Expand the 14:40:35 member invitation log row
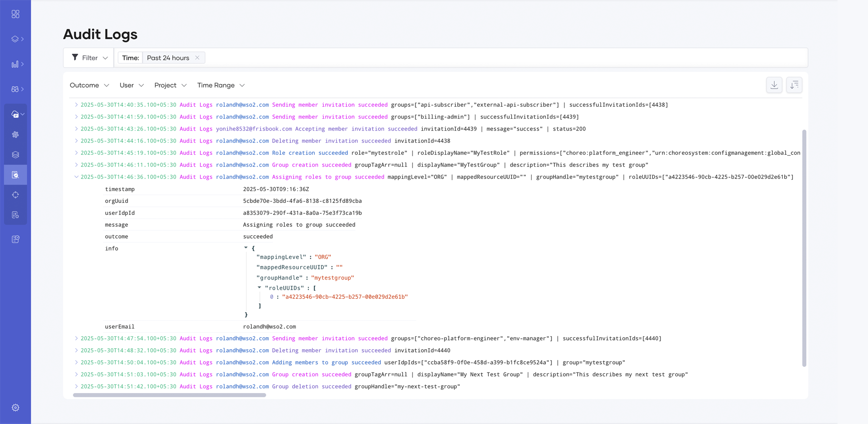The height and width of the screenshot is (424, 868). coord(76,105)
